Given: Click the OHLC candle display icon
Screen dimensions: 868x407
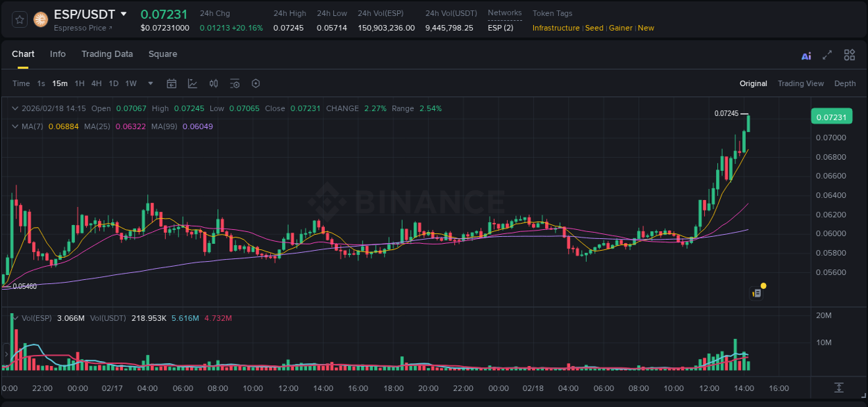Looking at the screenshot, I should 213,83.
